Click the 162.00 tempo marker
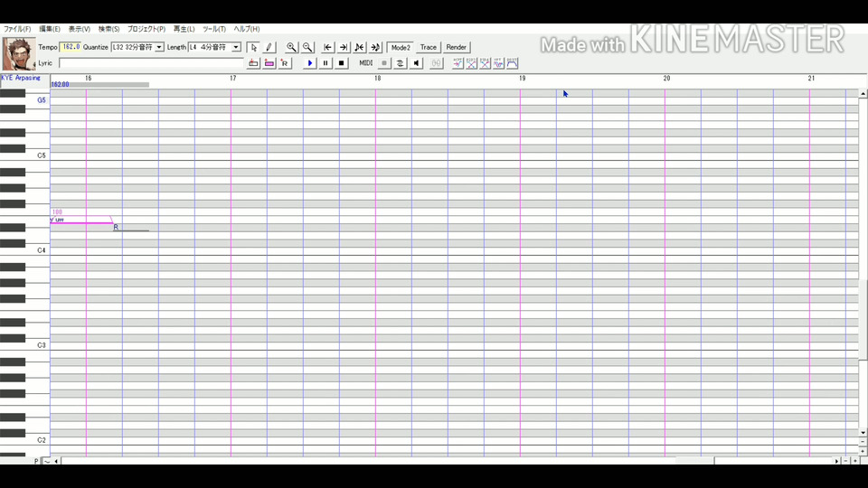Image resolution: width=868 pixels, height=488 pixels. (x=60, y=85)
